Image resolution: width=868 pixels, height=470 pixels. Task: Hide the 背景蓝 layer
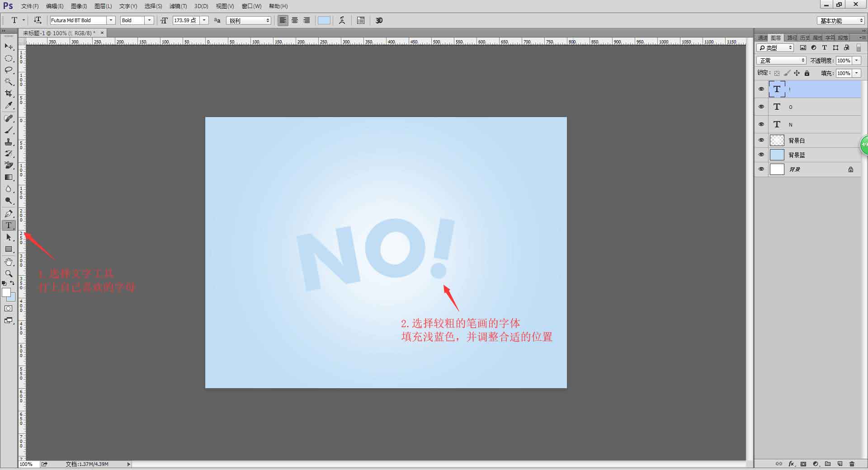(761, 155)
